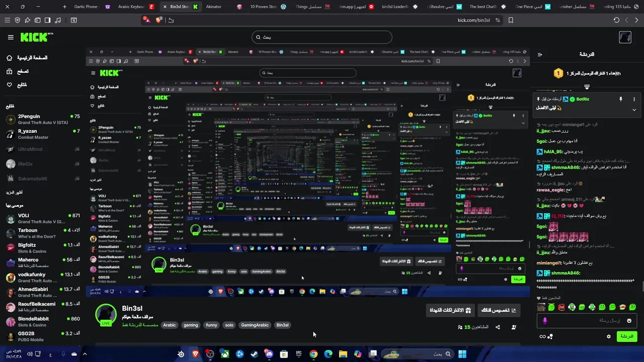Click the Arabic tag under the stream title
The image size is (644, 362).
click(x=170, y=325)
